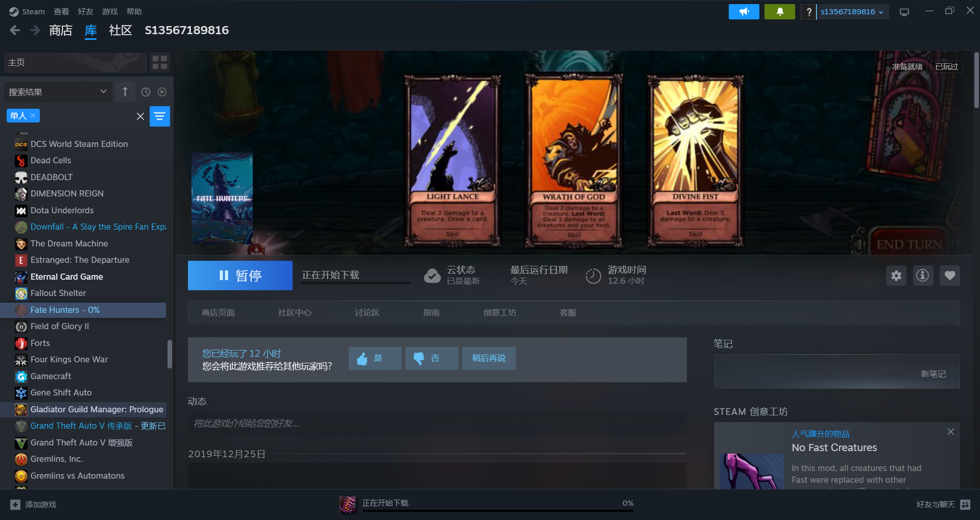The image size is (980, 520).
Task: Click the Field of Glory II icon
Action: 21,327
